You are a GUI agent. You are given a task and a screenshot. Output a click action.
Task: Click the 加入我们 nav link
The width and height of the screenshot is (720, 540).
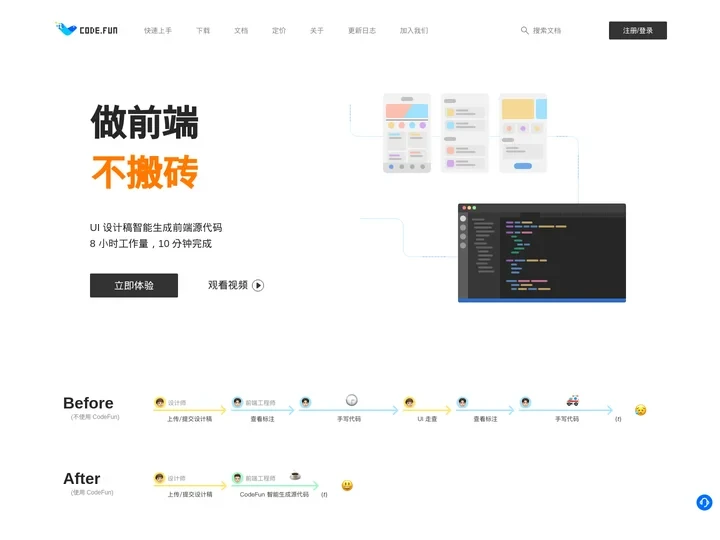pos(414,31)
